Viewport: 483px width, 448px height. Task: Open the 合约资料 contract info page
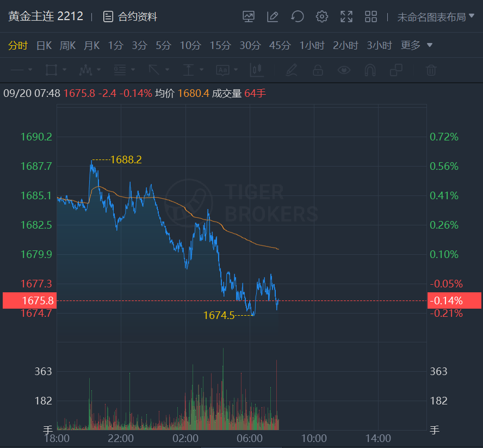131,17
